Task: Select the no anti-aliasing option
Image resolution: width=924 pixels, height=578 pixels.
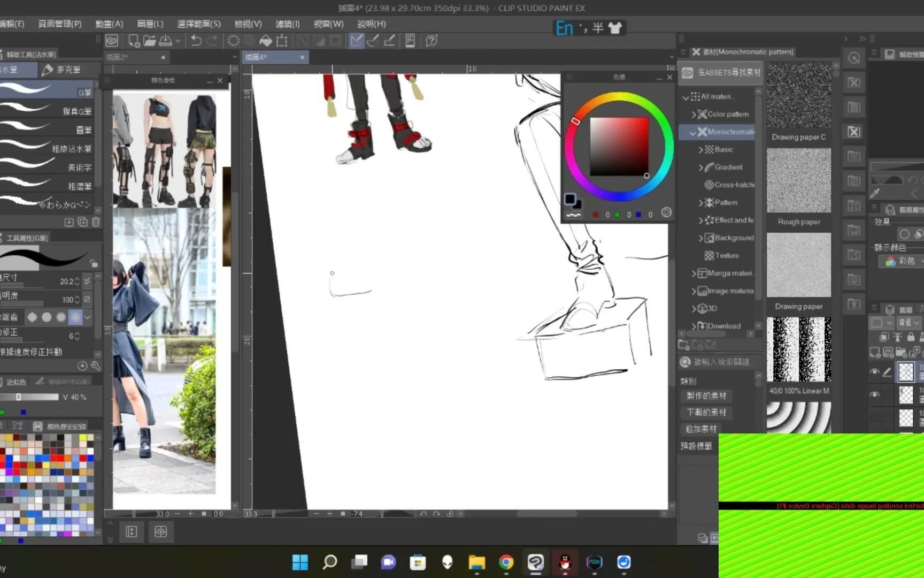Action: (x=32, y=317)
